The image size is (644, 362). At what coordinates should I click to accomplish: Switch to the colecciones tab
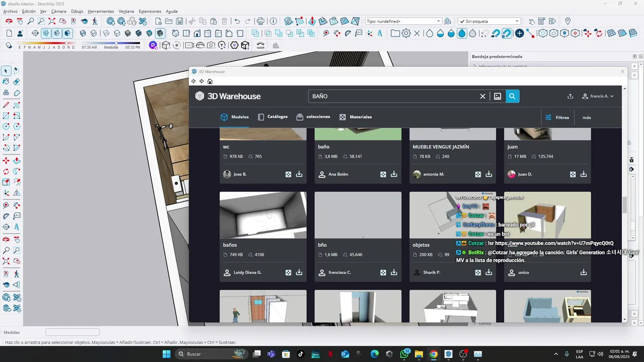pos(313,117)
